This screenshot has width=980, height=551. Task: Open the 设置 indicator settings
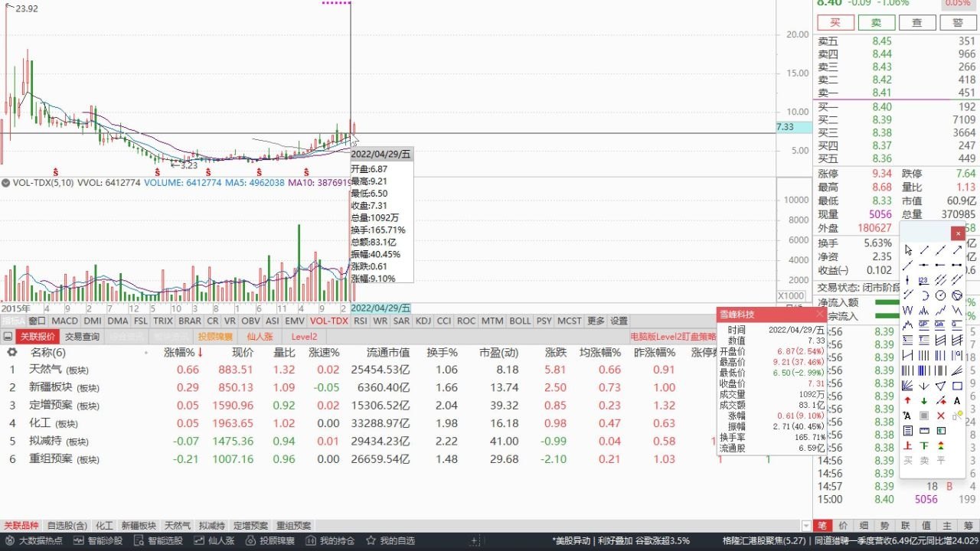click(x=619, y=321)
